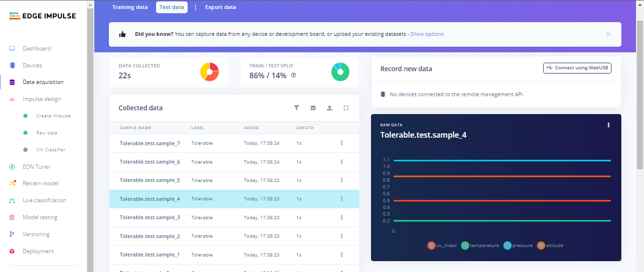Select the Tolerable.test.sample_3 row
Image resolution: width=644 pixels, height=272 pixels.
point(234,218)
